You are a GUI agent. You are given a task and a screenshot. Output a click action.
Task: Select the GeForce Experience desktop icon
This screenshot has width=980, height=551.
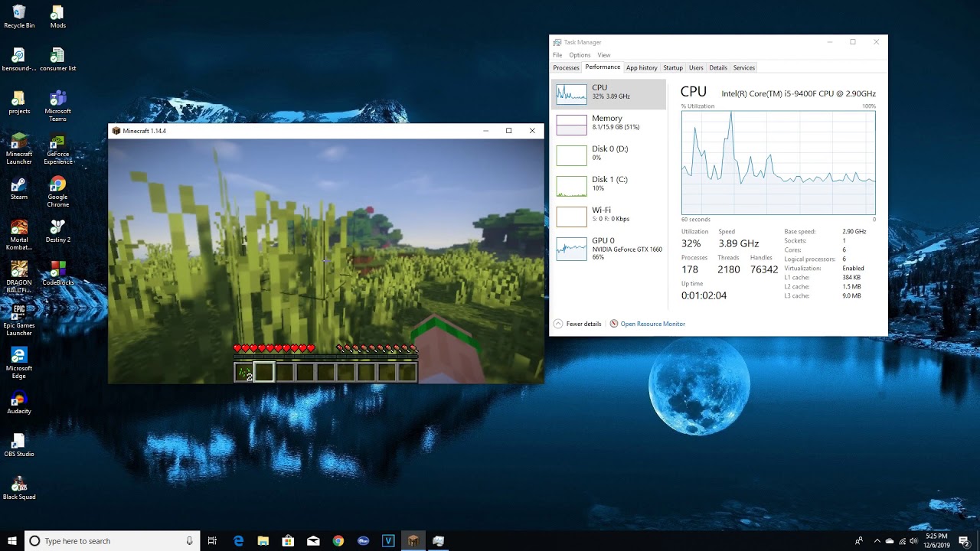(58, 148)
